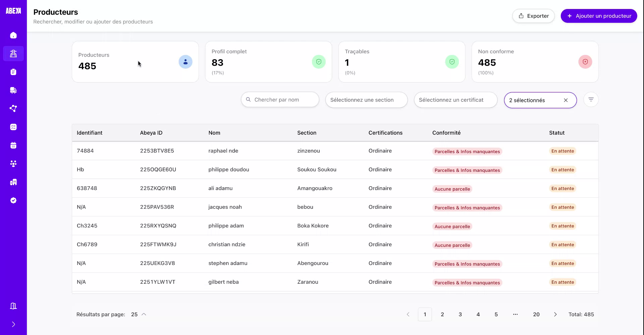Click the network/share icon in the sidebar

tap(13, 108)
